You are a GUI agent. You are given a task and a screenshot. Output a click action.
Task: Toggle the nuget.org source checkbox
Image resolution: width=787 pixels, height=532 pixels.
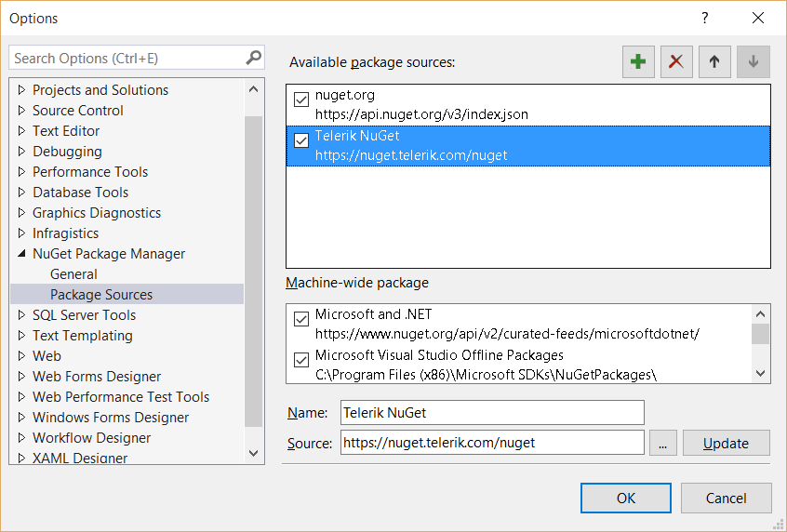point(301,100)
